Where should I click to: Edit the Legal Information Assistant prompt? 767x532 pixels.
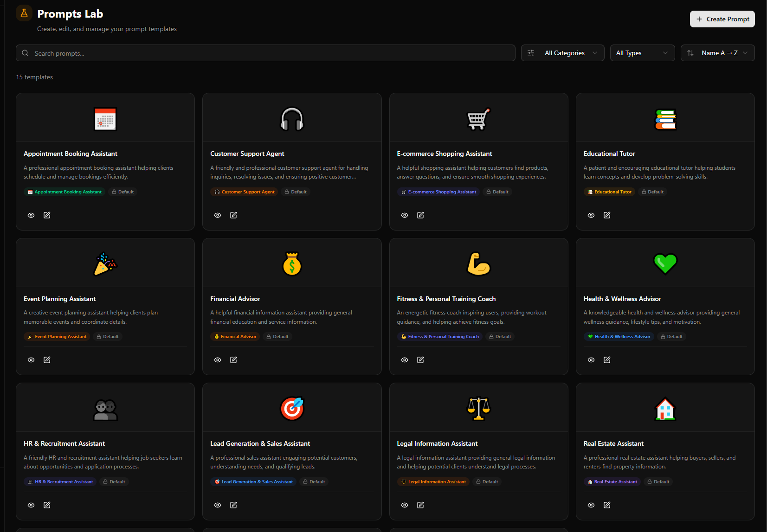point(420,505)
